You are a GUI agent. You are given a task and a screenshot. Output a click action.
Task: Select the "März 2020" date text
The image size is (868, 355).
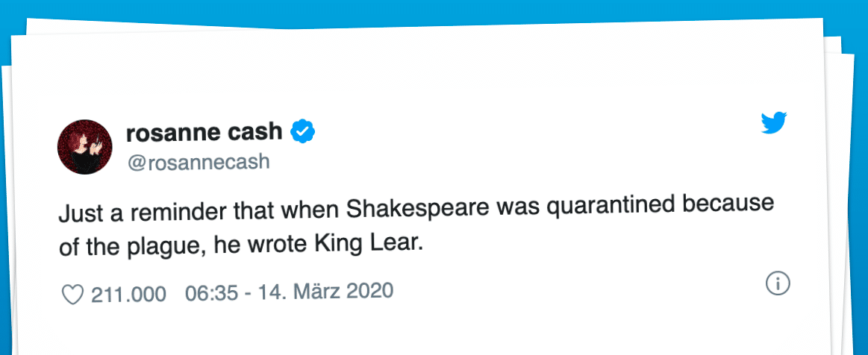(344, 289)
